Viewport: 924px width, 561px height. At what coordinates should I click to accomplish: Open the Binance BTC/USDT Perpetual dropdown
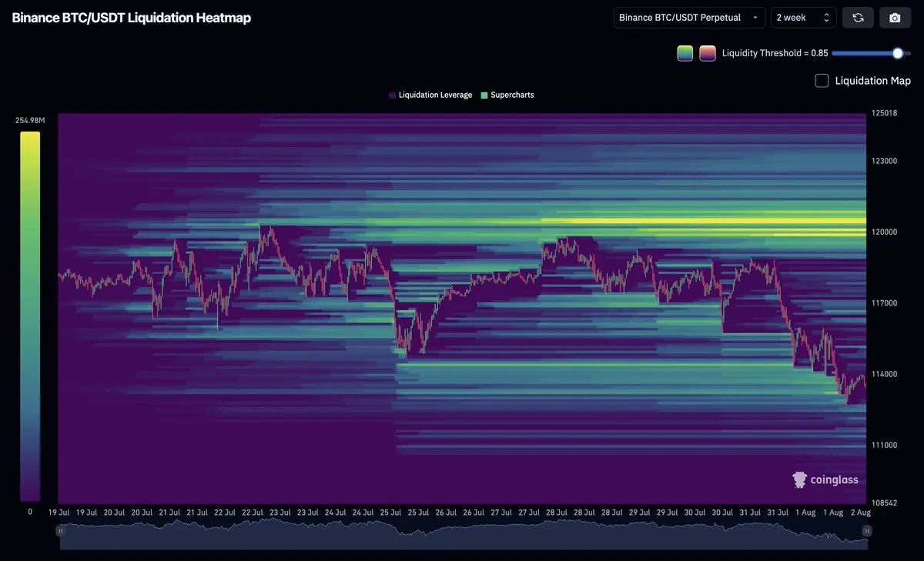[x=689, y=17]
